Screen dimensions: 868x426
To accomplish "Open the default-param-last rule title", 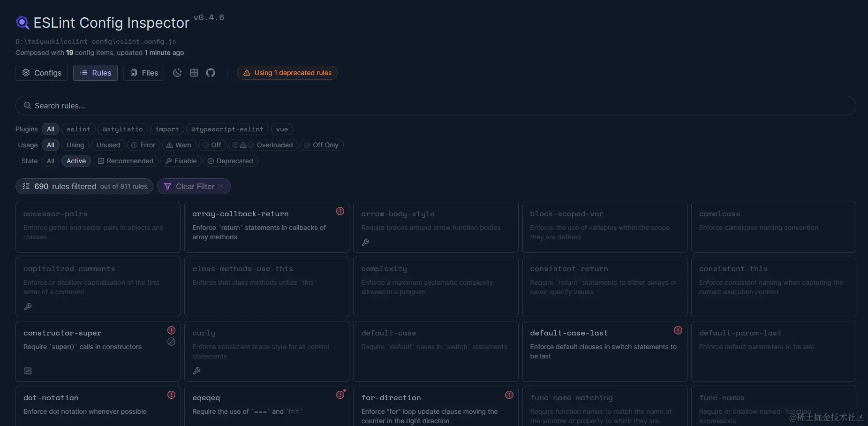I will tap(740, 333).
